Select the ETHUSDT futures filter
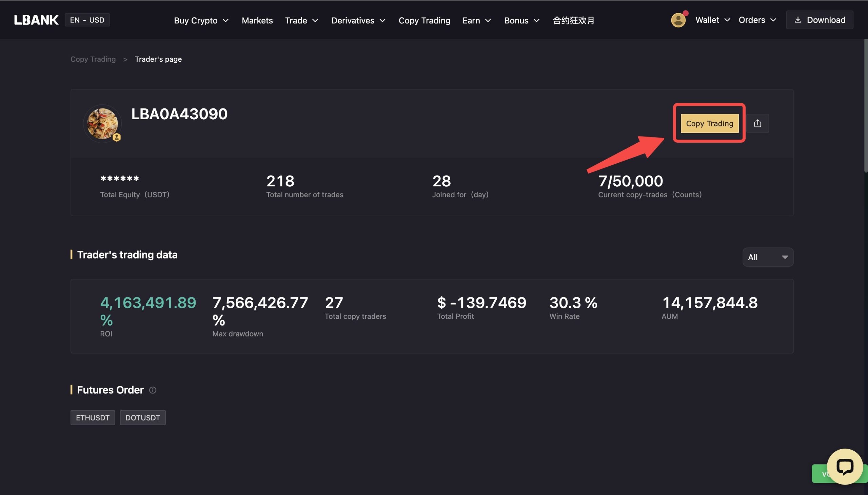The height and width of the screenshot is (495, 868). coord(93,417)
